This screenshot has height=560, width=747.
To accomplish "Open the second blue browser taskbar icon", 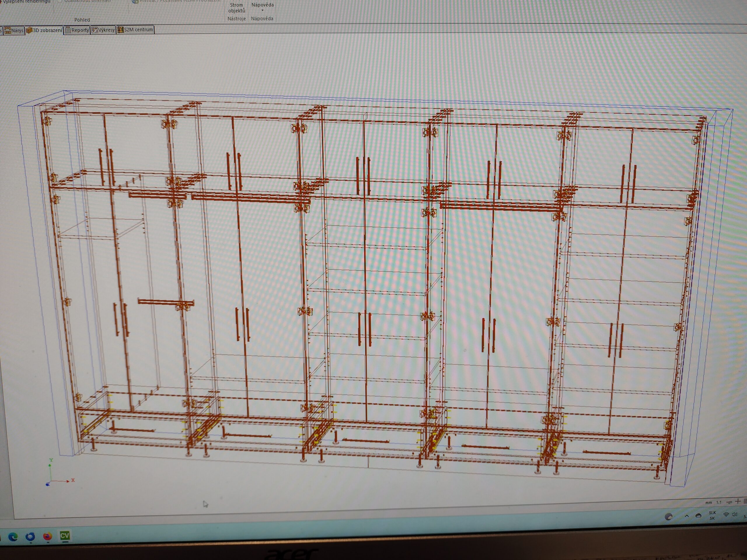I will (x=30, y=536).
